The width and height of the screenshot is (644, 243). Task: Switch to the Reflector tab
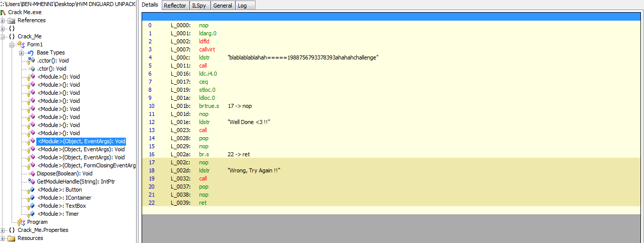coord(175,6)
